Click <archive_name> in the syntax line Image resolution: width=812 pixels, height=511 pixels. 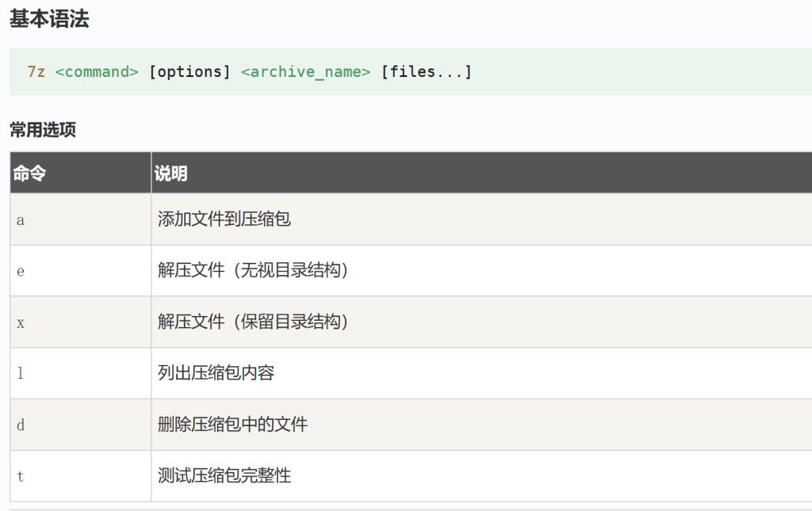point(305,71)
